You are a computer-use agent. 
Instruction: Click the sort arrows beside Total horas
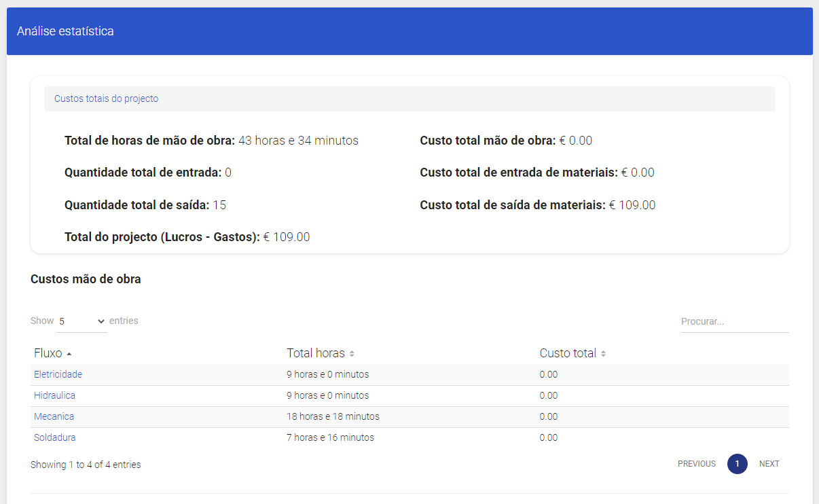(352, 354)
